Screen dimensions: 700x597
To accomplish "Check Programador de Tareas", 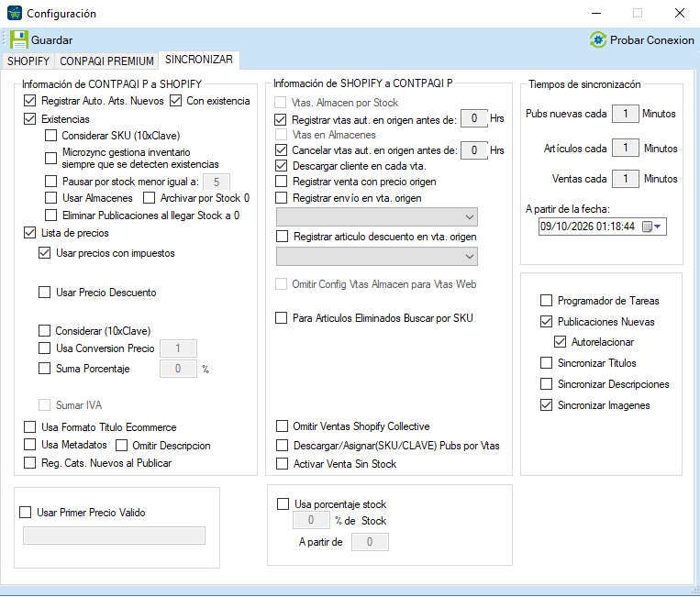I will (547, 300).
